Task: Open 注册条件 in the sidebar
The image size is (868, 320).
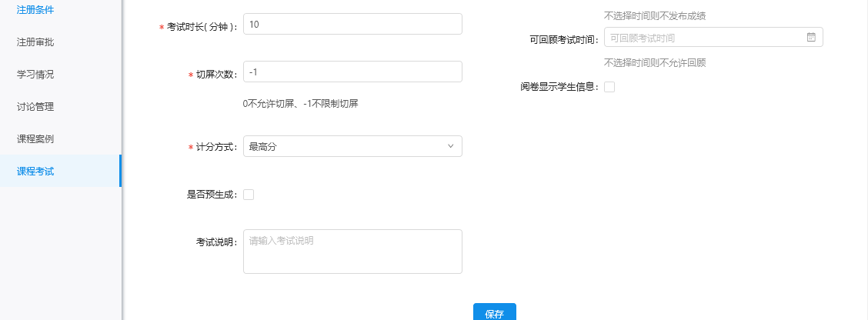Action: click(35, 10)
